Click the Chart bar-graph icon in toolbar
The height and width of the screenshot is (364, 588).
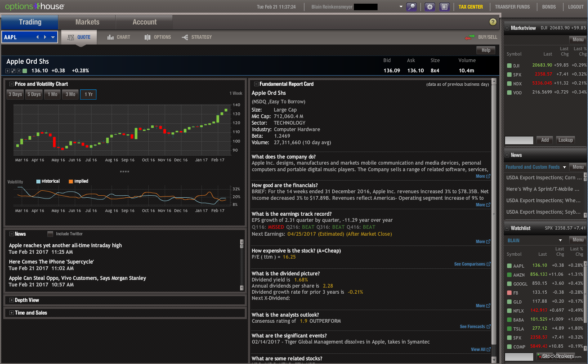click(x=110, y=37)
